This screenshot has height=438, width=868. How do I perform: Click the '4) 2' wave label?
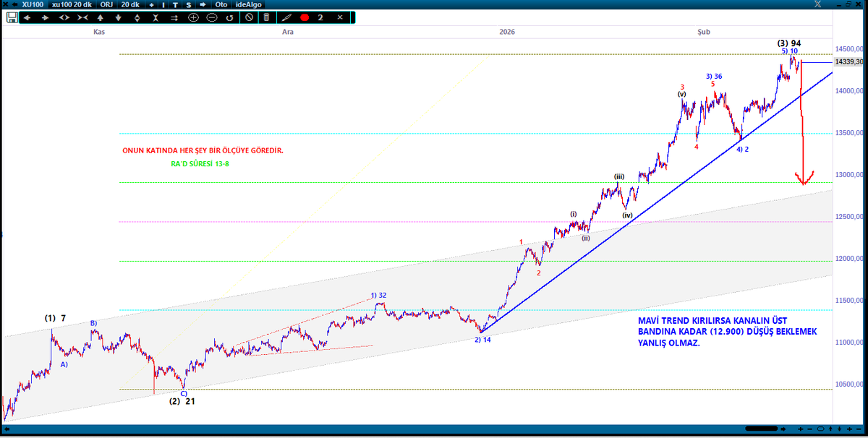coord(743,150)
